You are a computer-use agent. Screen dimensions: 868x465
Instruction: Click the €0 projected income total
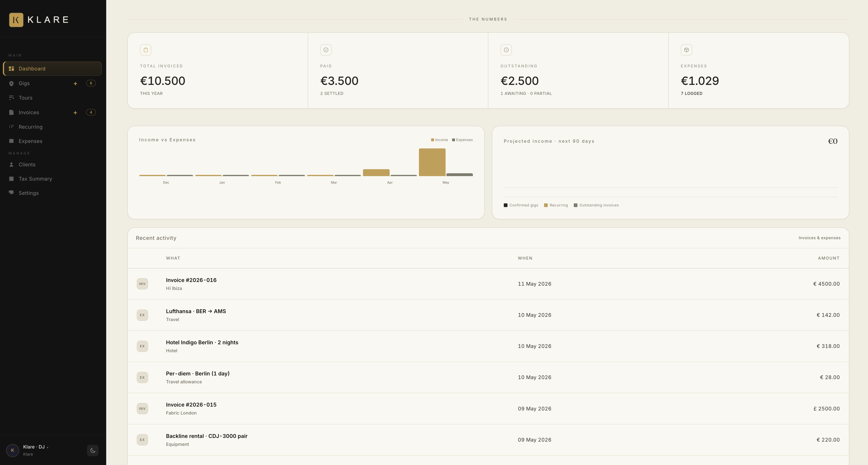tap(833, 141)
